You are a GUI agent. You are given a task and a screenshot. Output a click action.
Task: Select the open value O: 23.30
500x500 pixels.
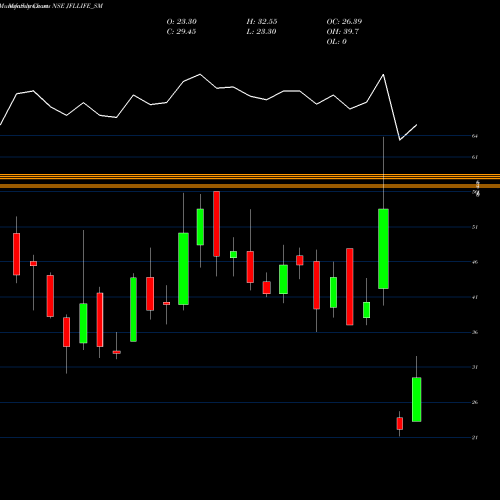click(x=182, y=22)
